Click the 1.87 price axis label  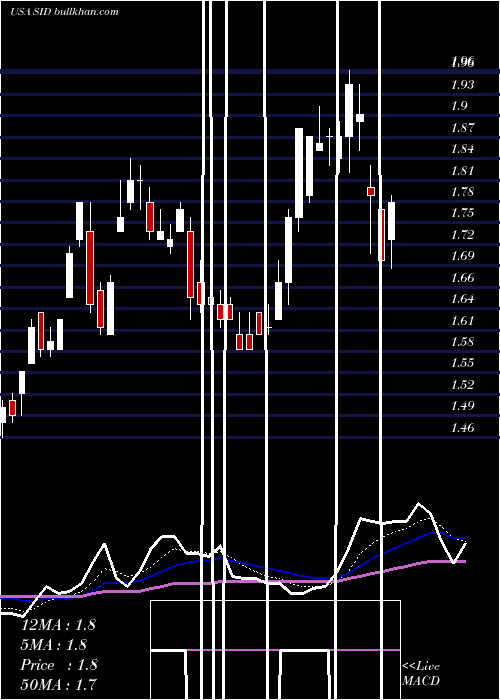[462, 128]
